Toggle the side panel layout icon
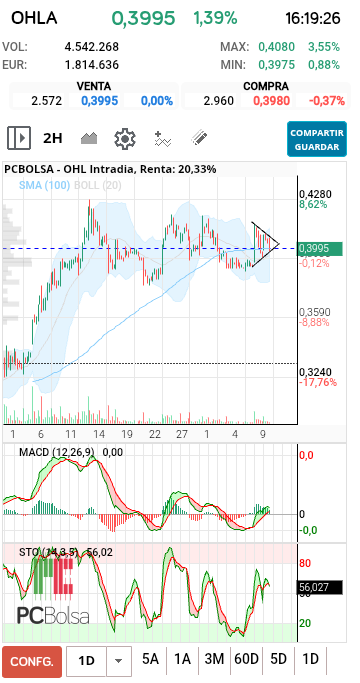Screen dimensions: 360x683 (x=19, y=138)
